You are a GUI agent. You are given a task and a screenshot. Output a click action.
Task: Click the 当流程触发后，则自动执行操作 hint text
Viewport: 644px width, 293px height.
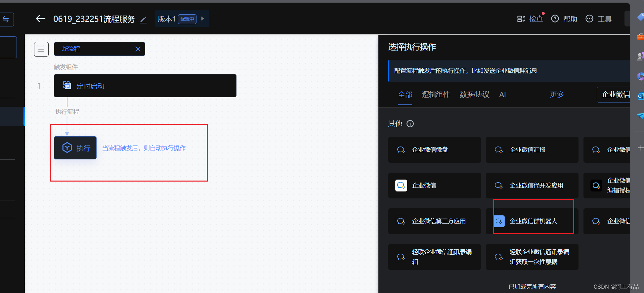pos(144,148)
